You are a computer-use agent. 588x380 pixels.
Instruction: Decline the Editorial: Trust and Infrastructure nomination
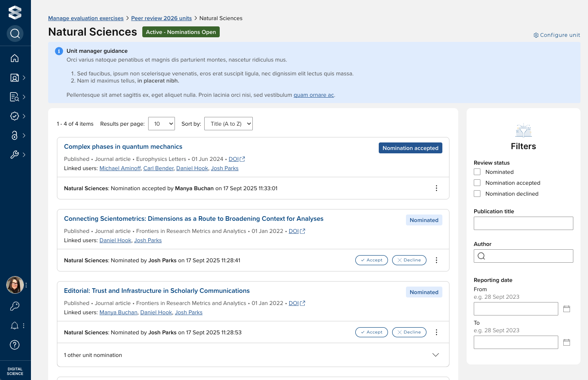(409, 332)
